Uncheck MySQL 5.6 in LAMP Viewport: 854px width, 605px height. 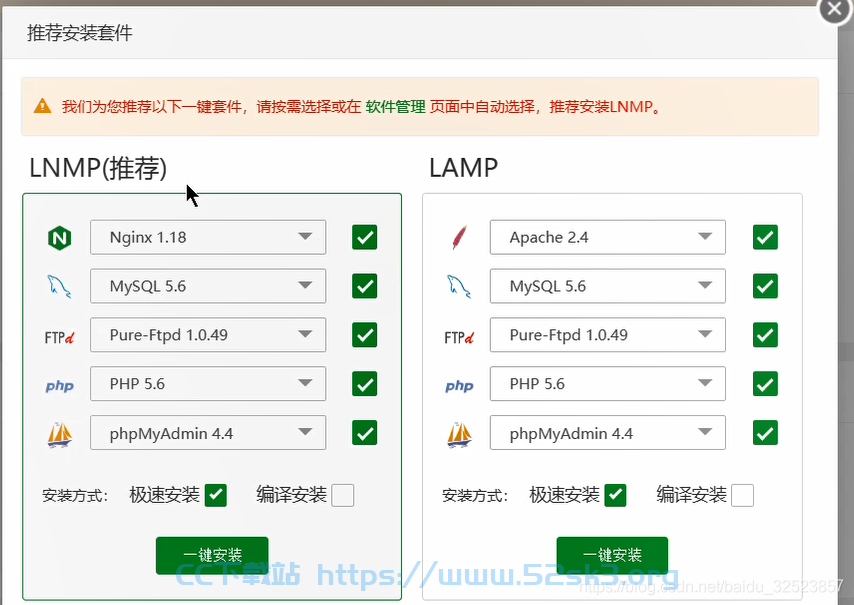coord(765,286)
